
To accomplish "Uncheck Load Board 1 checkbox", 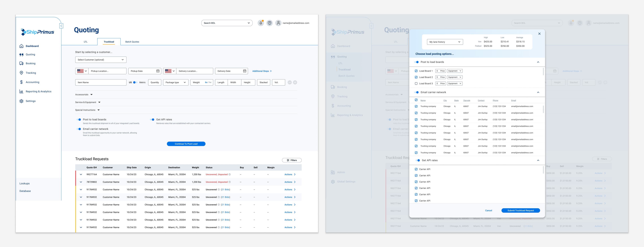I will click(x=416, y=71).
